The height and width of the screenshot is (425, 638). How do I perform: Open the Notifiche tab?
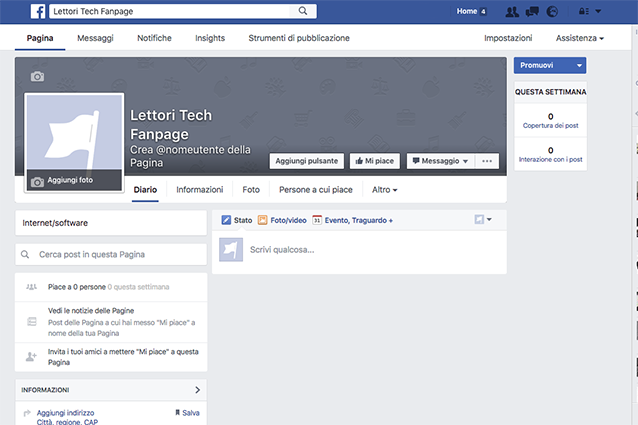click(154, 38)
